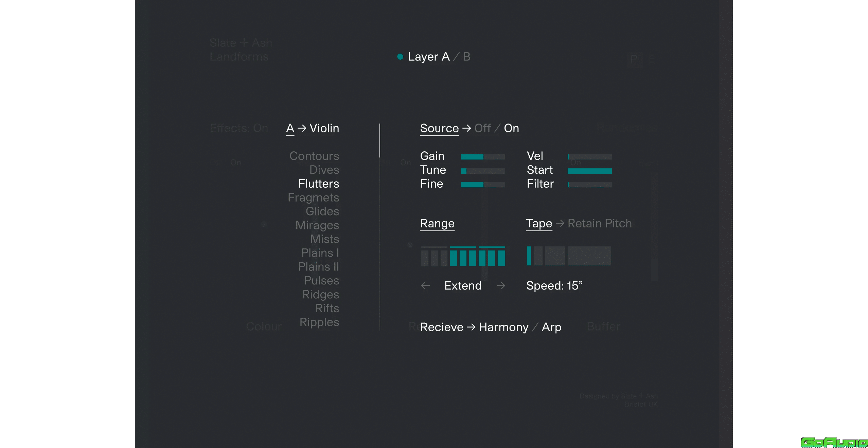868x448 pixels.
Task: Turn Source off
Action: click(482, 128)
